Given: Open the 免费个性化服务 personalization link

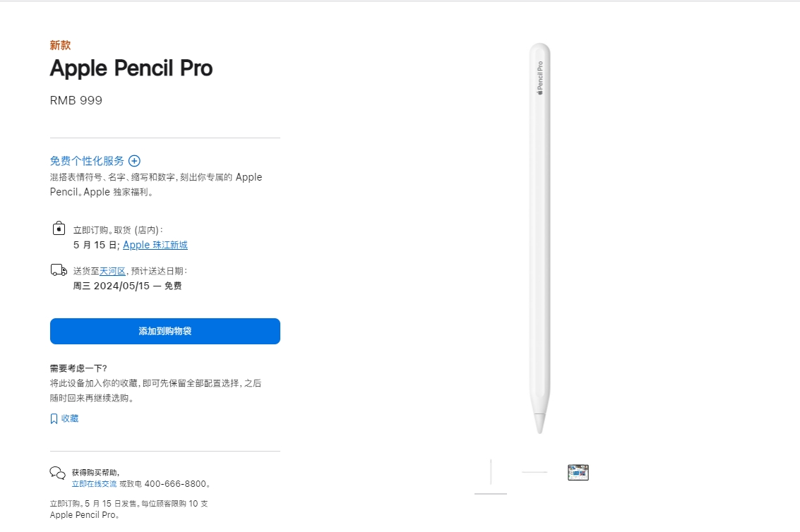Looking at the screenshot, I should click(x=87, y=161).
